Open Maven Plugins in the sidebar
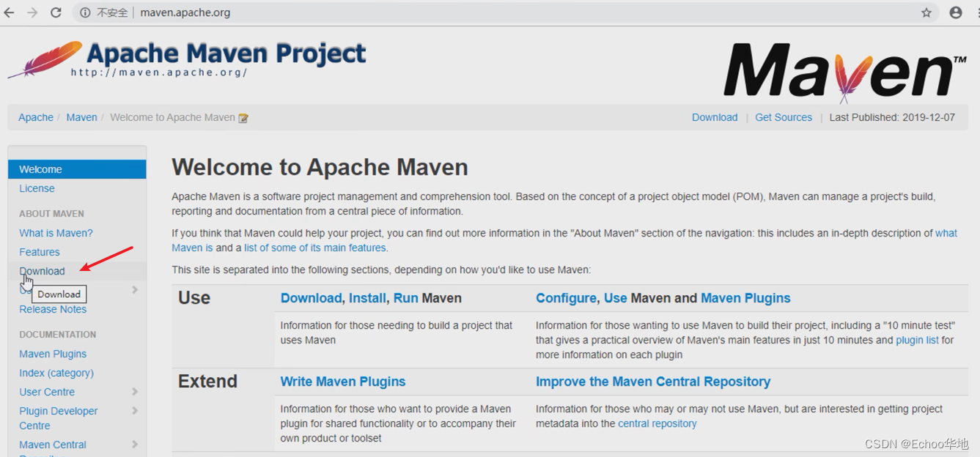980x457 pixels. [x=53, y=354]
